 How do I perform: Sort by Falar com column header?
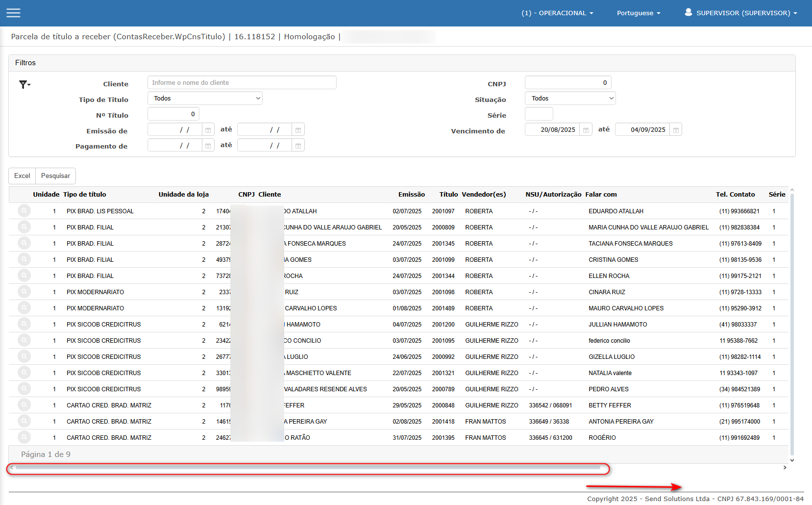tap(601, 195)
